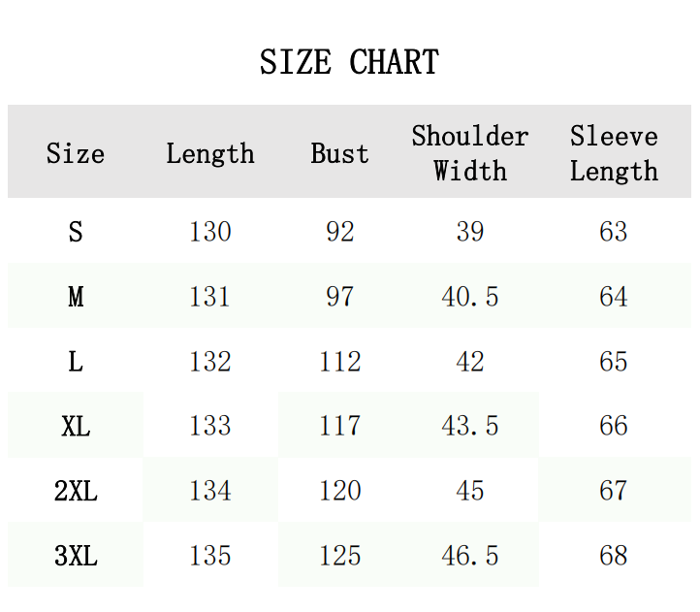Click the SIZE CHART title
This screenshot has width=700, height=612.
[x=349, y=63]
